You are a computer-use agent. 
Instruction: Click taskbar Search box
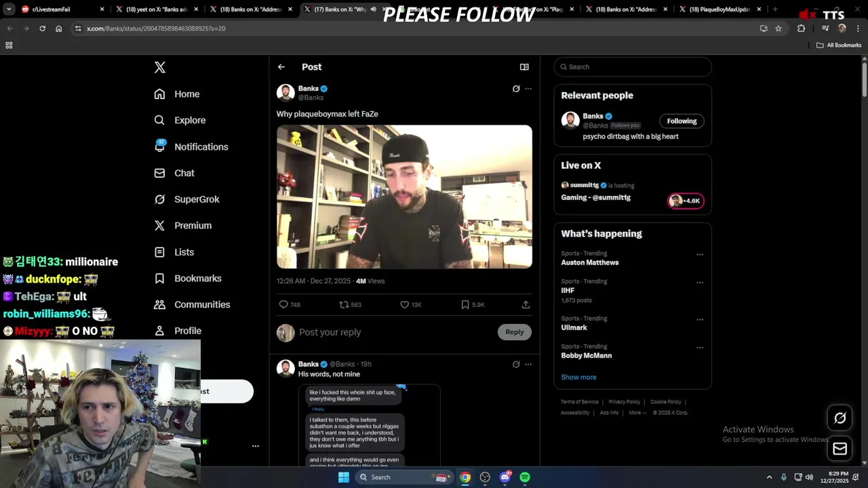(403, 477)
